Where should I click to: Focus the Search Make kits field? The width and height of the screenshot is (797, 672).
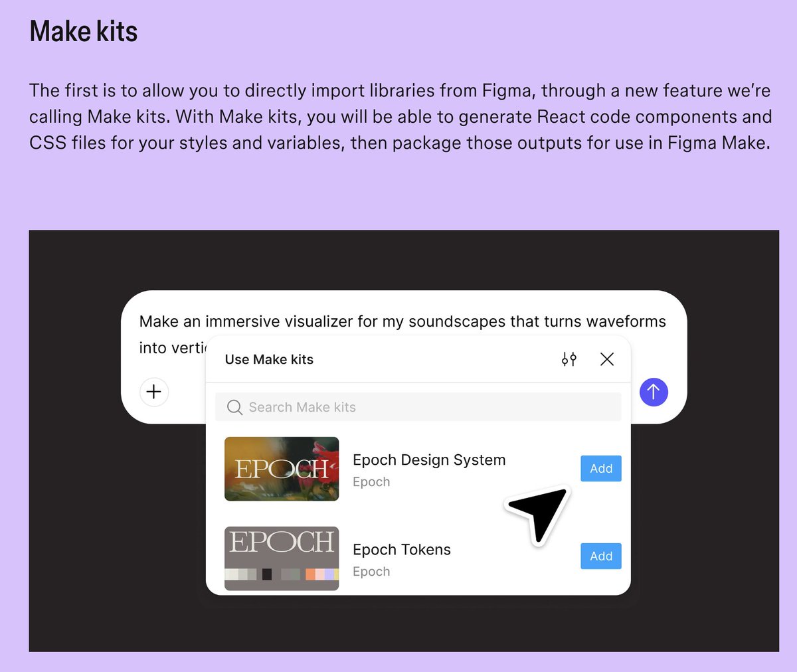point(418,407)
